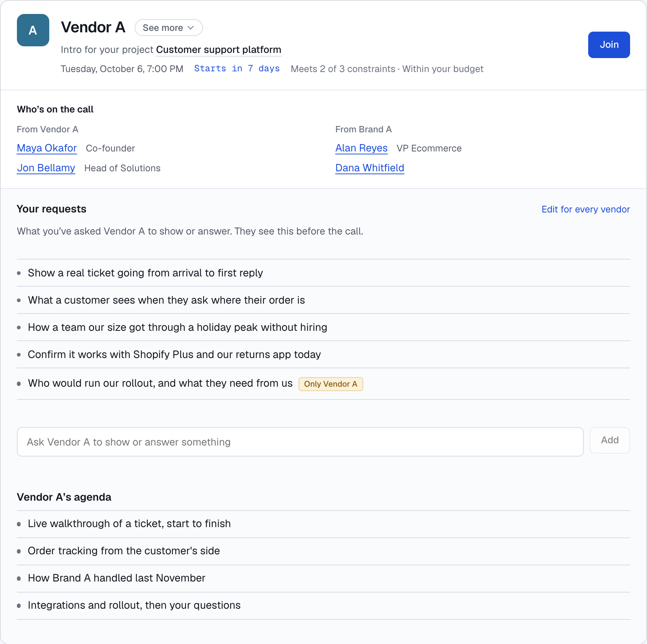The image size is (647, 644).
Task: Expand the See more dropdown
Action: [x=169, y=28]
